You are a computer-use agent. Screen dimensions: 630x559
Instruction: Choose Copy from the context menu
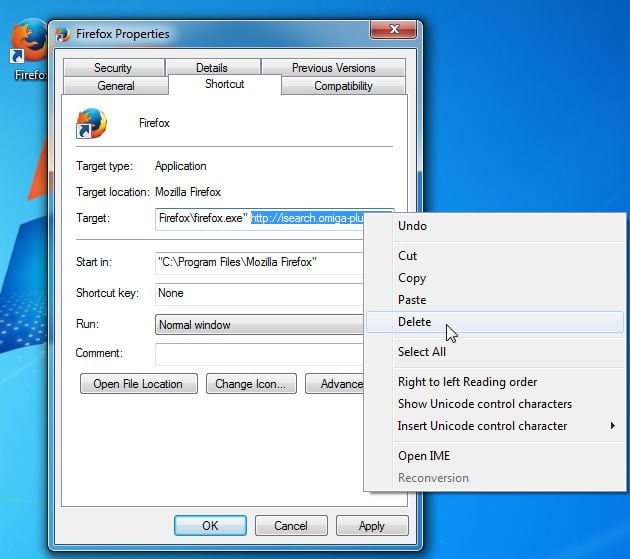click(x=495, y=278)
